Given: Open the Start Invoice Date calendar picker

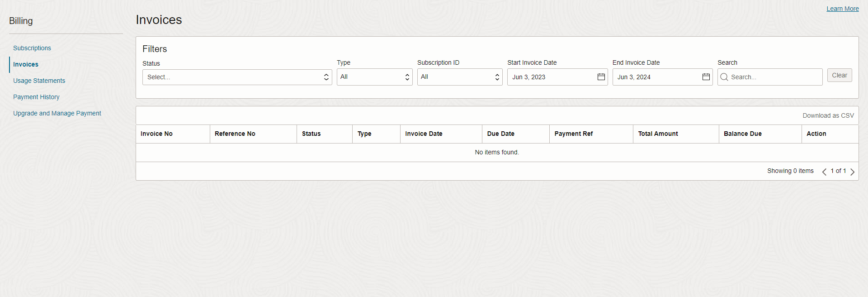Looking at the screenshot, I should pyautogui.click(x=601, y=77).
